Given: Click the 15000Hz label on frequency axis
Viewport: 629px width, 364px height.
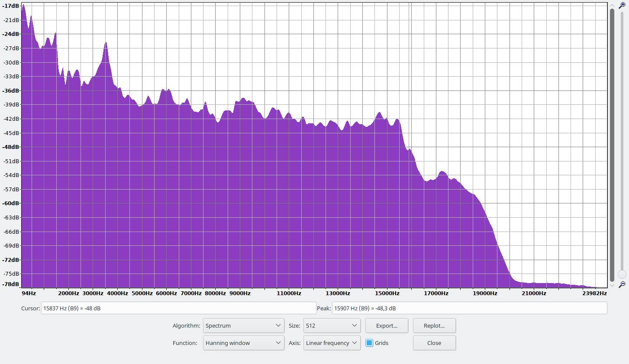Looking at the screenshot, I should (387, 293).
